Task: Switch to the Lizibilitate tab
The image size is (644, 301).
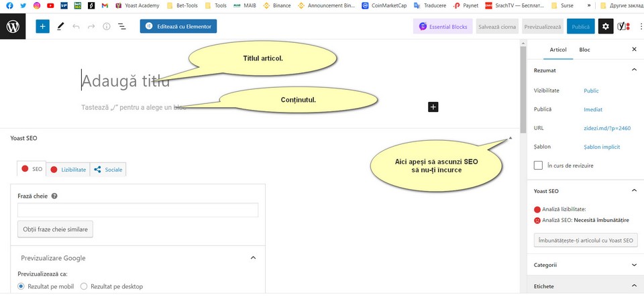Action: coord(68,170)
